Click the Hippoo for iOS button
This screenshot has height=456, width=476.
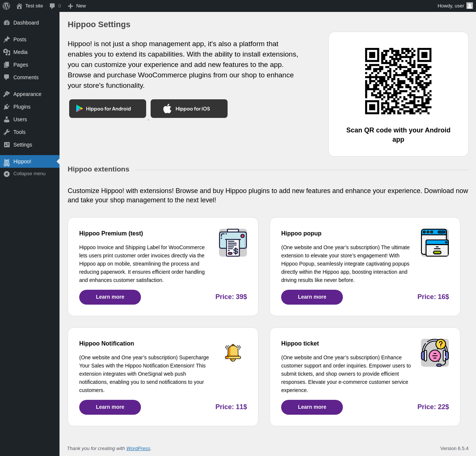[189, 109]
